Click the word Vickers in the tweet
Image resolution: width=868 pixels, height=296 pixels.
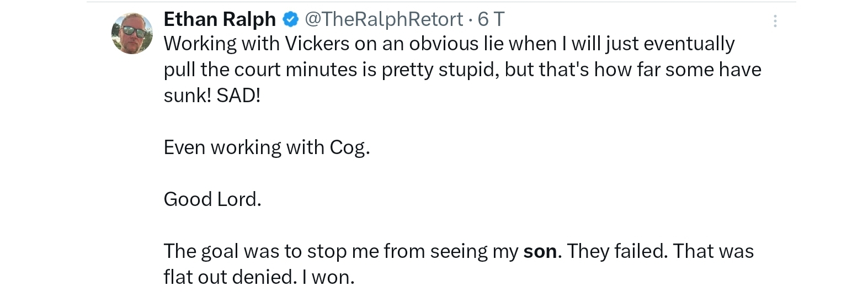(x=317, y=44)
